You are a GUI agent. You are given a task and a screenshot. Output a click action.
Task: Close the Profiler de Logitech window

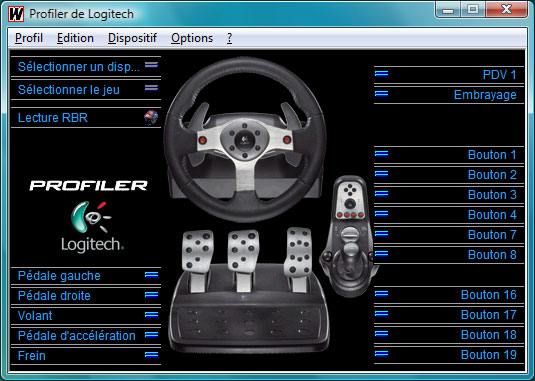506,10
